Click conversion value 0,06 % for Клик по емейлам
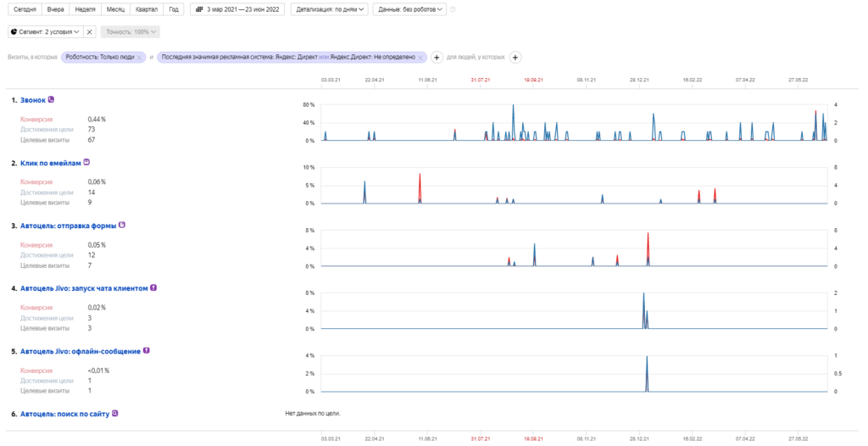Screen dimensions: 868x446 click(97, 181)
